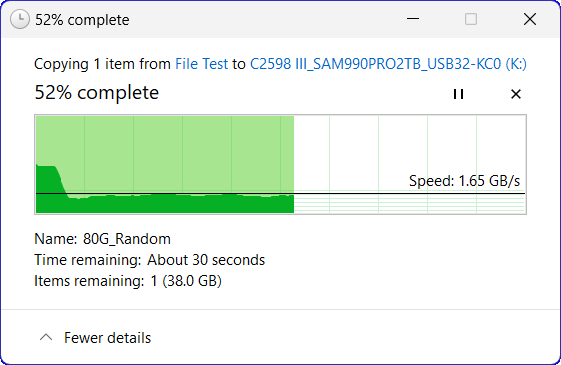Close the copy progress dialog window
This screenshot has height=365, width=561.
(x=530, y=19)
